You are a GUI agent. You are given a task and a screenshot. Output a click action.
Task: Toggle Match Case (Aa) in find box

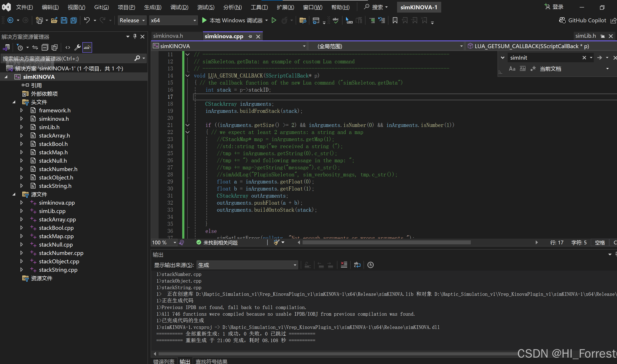click(512, 69)
